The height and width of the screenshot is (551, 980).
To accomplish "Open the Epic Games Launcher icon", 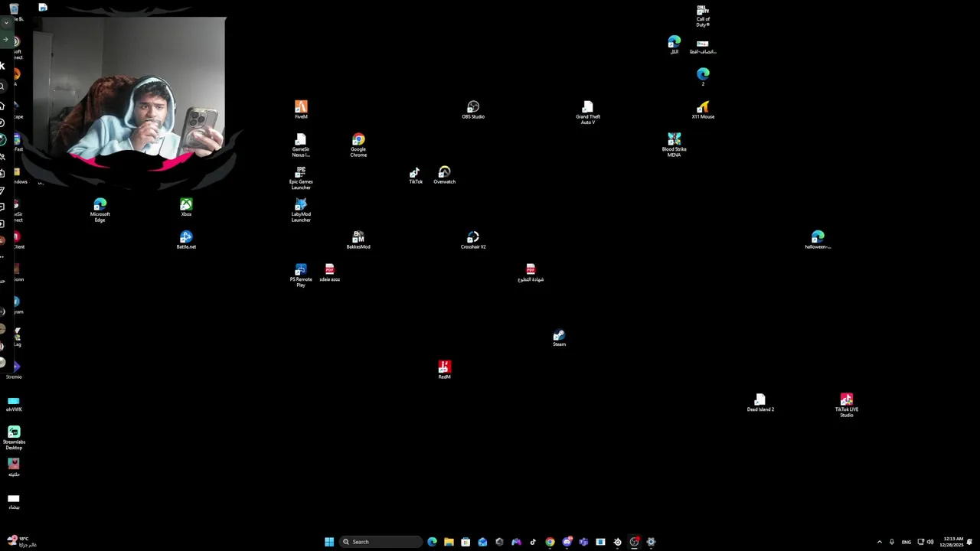I will point(301,178).
